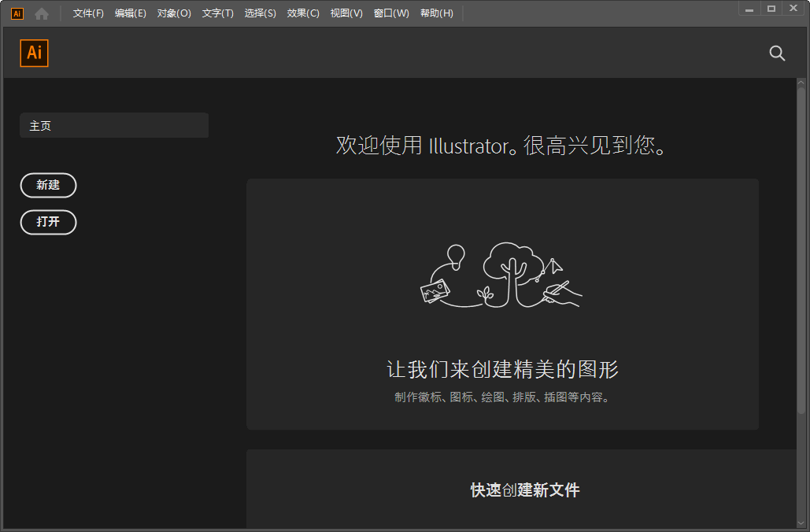
Task: Open the 帮助(H) menu
Action: pyautogui.click(x=437, y=13)
